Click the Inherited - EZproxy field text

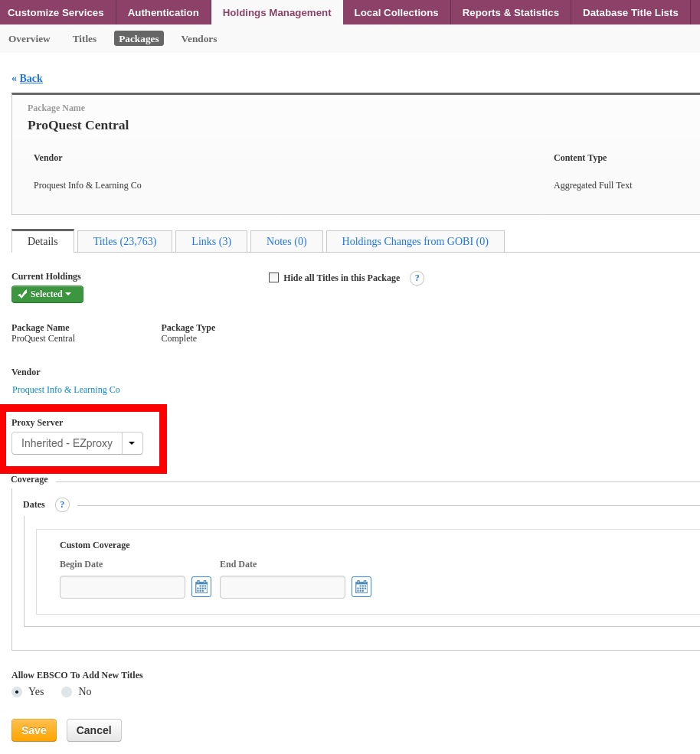coord(67,443)
